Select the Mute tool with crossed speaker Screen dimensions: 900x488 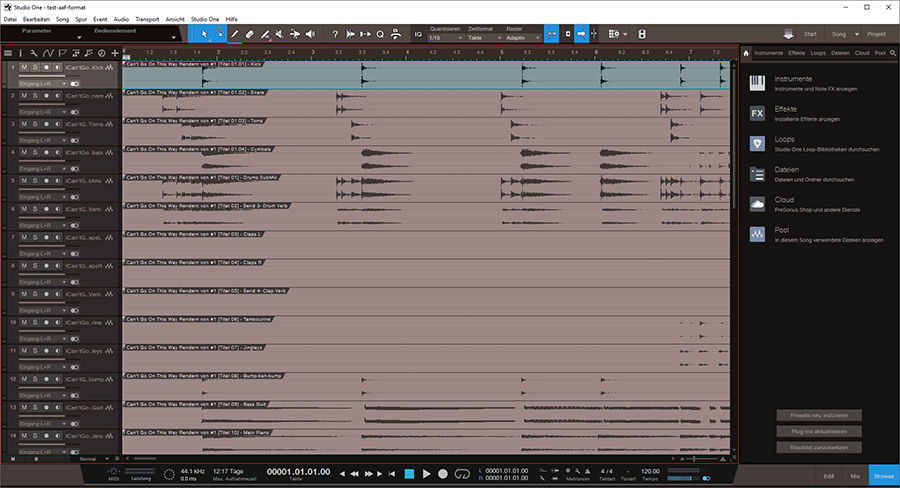(x=280, y=34)
